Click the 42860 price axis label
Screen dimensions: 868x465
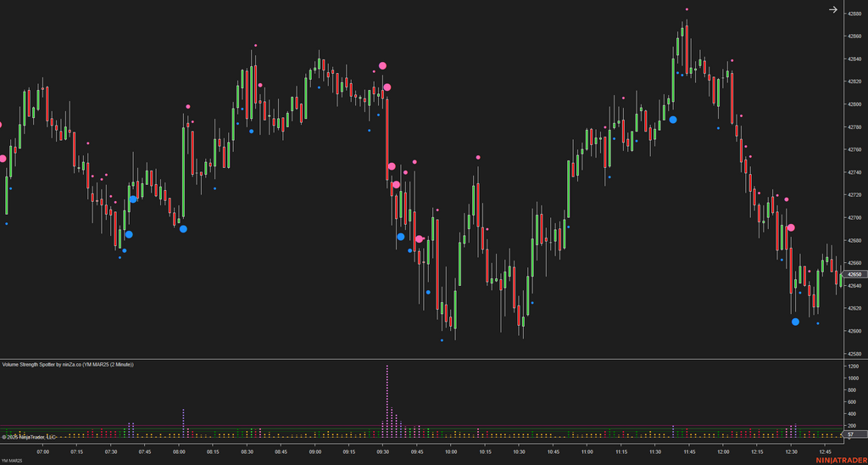click(x=854, y=36)
